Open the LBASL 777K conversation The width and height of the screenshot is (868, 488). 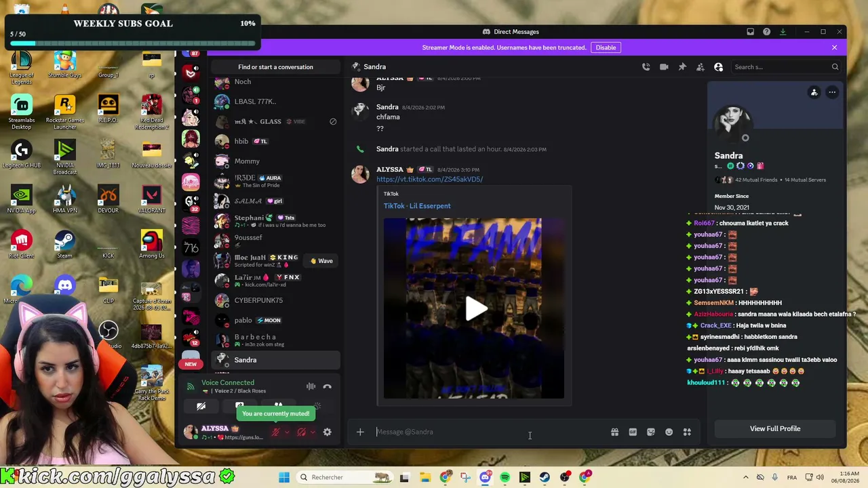pyautogui.click(x=275, y=102)
